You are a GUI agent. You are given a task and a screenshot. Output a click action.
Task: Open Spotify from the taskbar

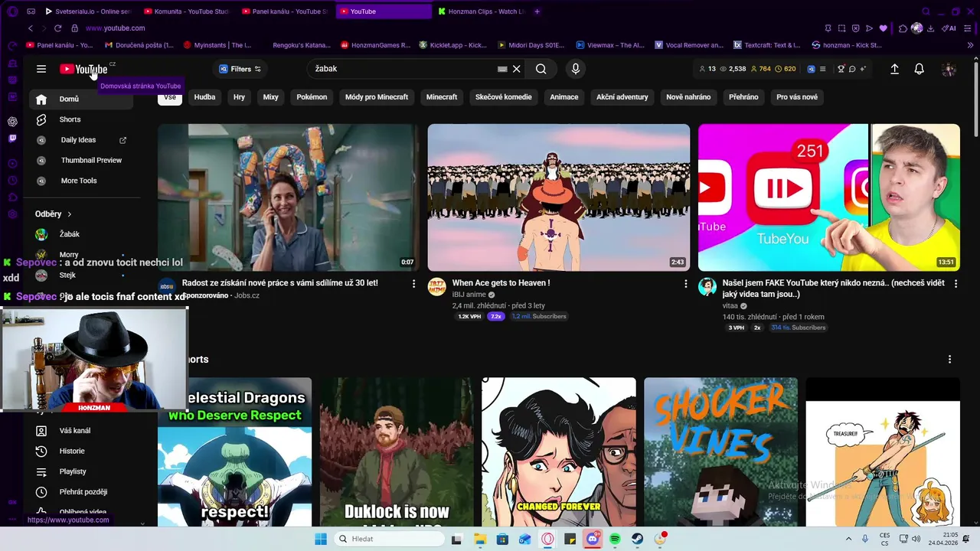coord(615,539)
